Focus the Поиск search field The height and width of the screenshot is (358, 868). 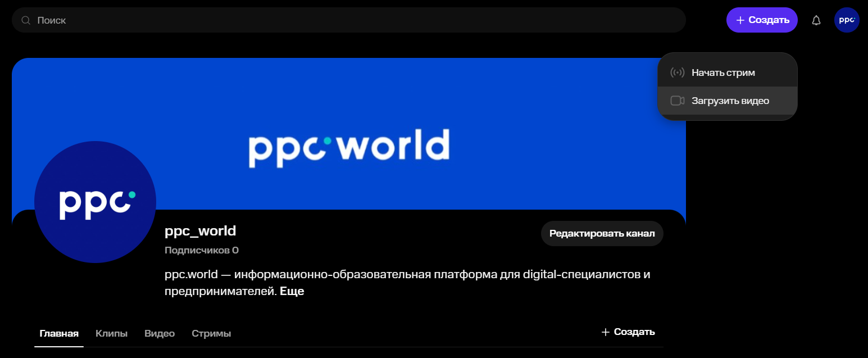click(348, 20)
